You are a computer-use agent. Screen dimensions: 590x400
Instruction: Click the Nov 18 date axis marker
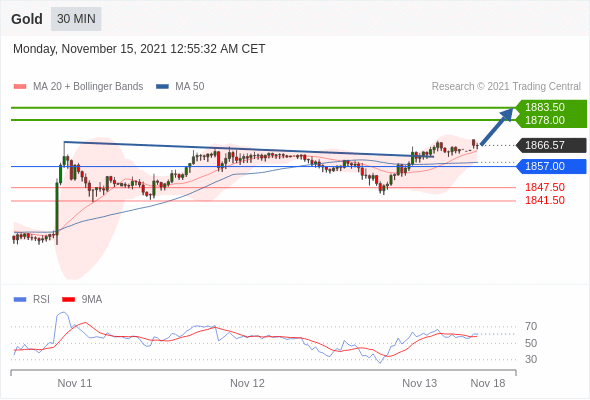point(488,383)
